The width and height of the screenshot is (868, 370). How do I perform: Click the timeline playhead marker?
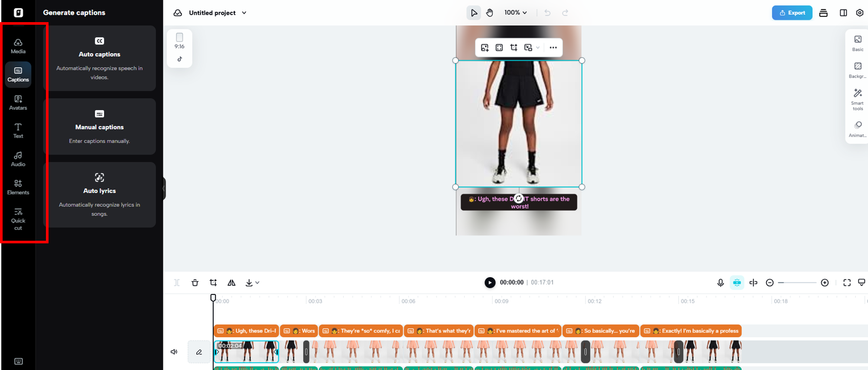click(213, 298)
